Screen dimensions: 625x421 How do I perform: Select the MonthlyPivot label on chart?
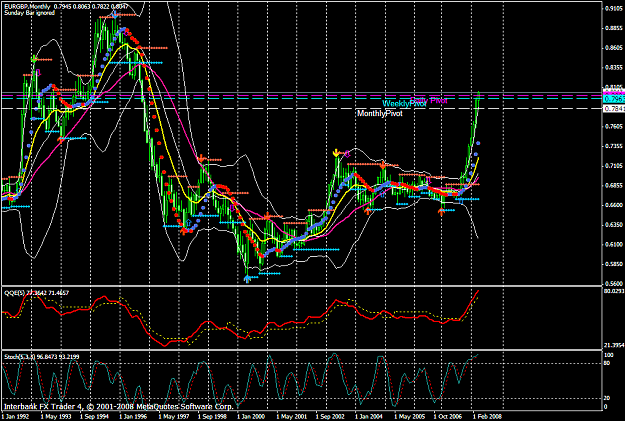(379, 114)
